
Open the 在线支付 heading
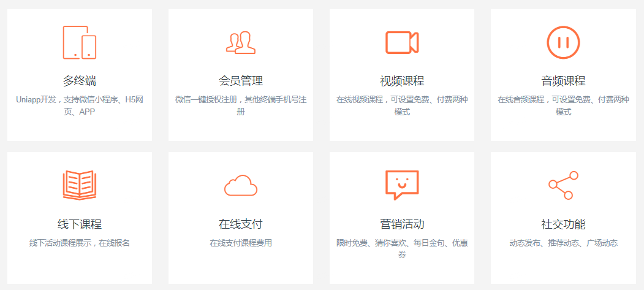pyautogui.click(x=241, y=224)
